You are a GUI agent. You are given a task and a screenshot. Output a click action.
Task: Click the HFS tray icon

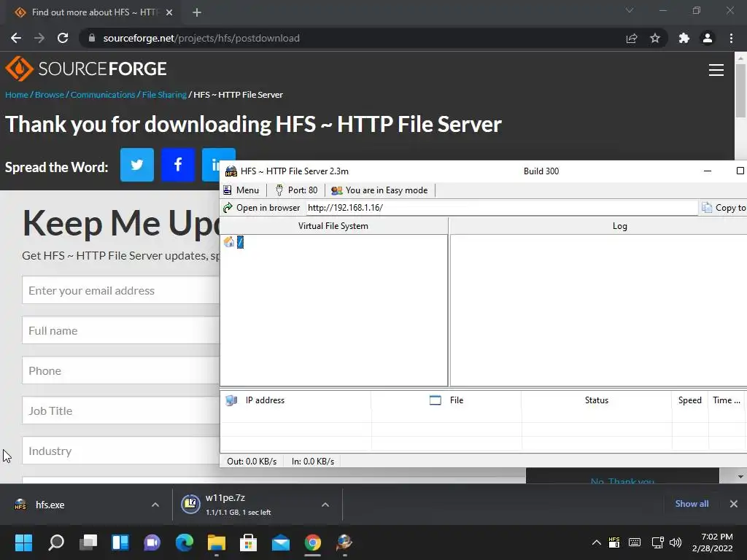[614, 542]
